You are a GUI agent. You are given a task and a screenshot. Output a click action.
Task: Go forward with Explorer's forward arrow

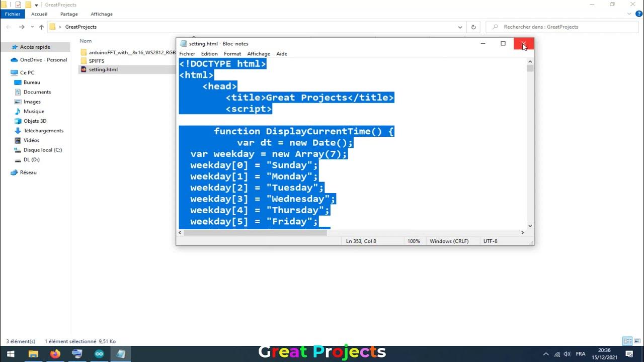(x=22, y=27)
